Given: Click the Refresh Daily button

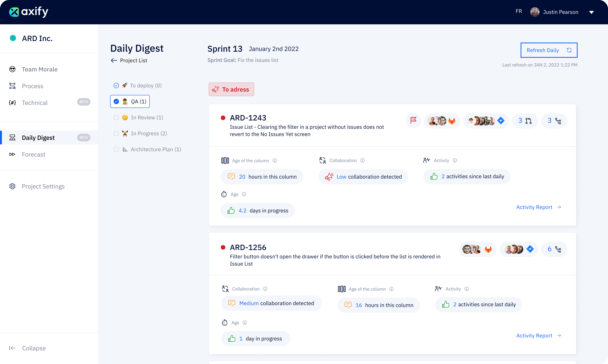Looking at the screenshot, I should coord(549,50).
